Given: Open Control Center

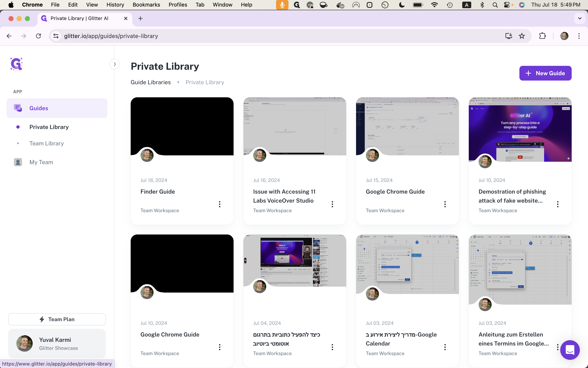Looking at the screenshot, I should tap(507, 5).
